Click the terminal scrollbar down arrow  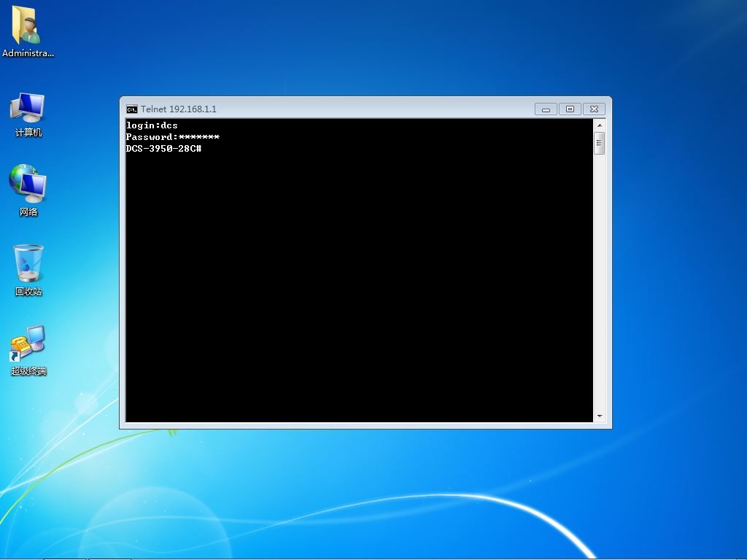tap(600, 416)
